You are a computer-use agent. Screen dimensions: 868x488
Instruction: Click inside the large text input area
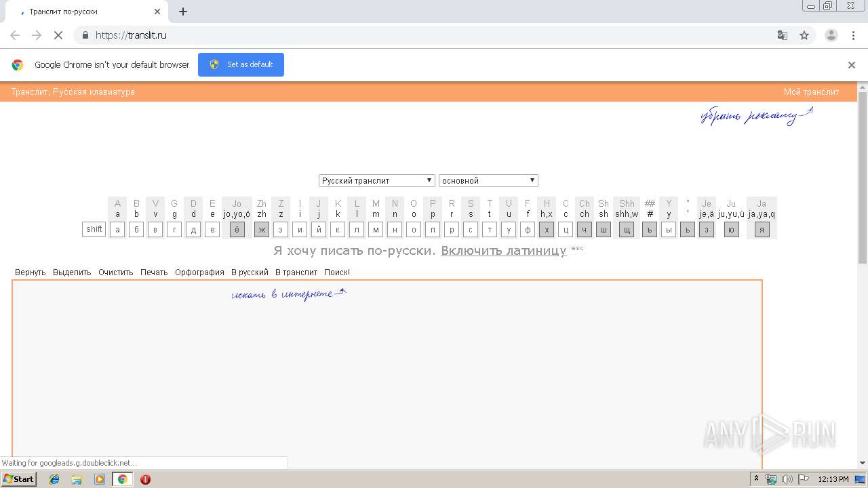[387, 373]
